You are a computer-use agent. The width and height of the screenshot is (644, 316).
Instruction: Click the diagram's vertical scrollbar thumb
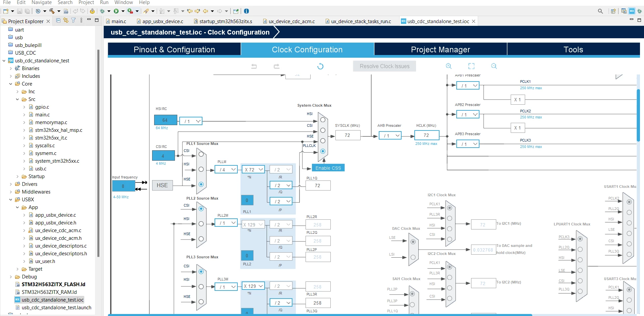638,115
